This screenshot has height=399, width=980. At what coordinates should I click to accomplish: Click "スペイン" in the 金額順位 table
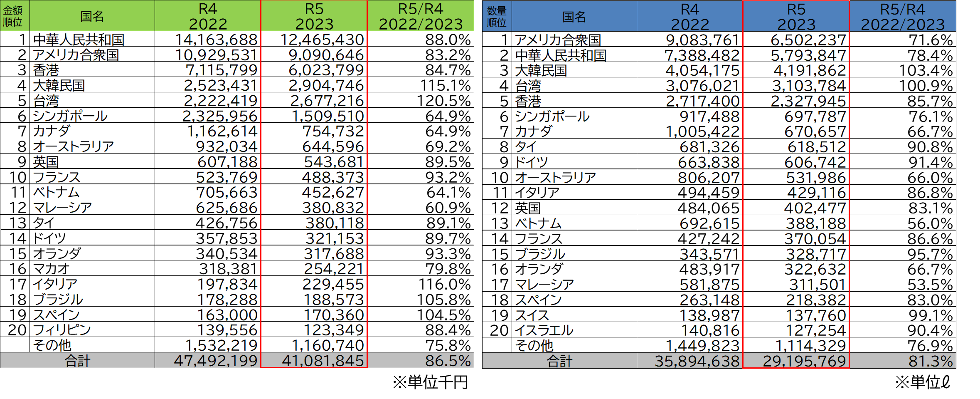[92, 315]
